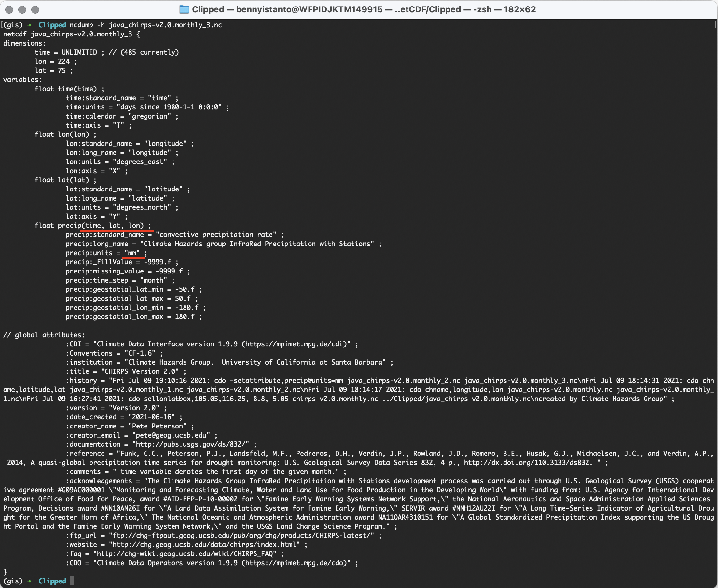The image size is (718, 588).
Task: Click the ':history' attribute first line
Action: (x=390, y=381)
